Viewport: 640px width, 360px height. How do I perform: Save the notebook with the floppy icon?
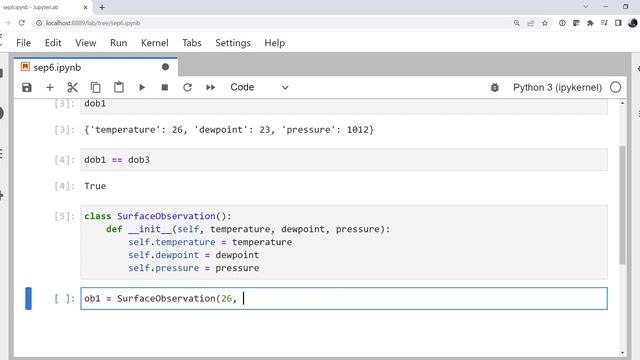tap(27, 87)
